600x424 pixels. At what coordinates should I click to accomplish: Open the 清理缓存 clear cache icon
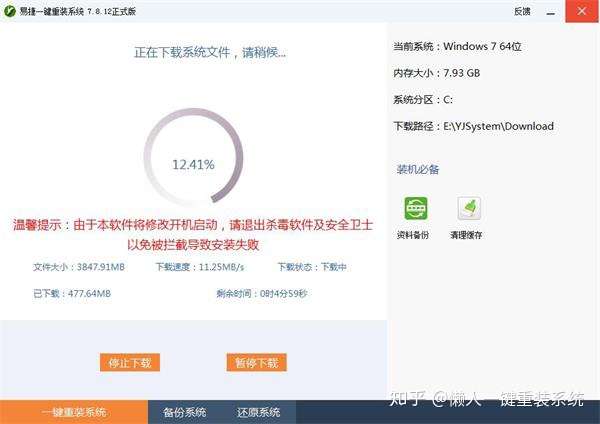point(469,208)
